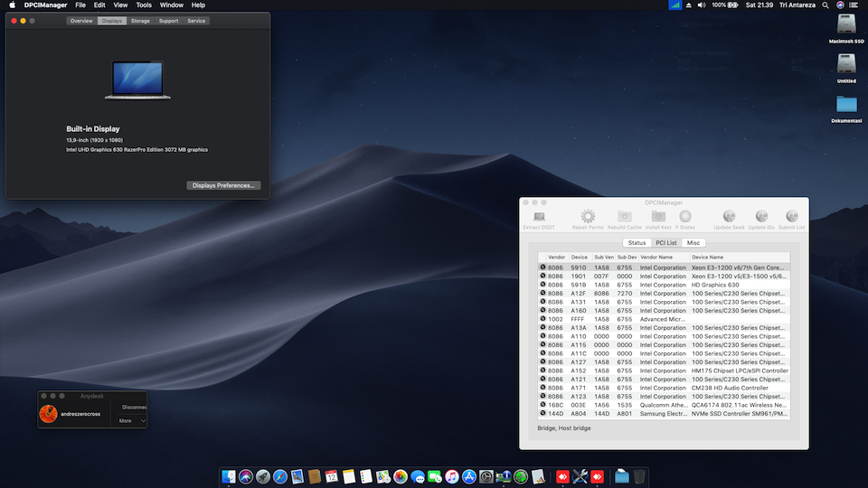Open Notification Center from menu bar
This screenshot has height=488, width=868.
[854, 5]
